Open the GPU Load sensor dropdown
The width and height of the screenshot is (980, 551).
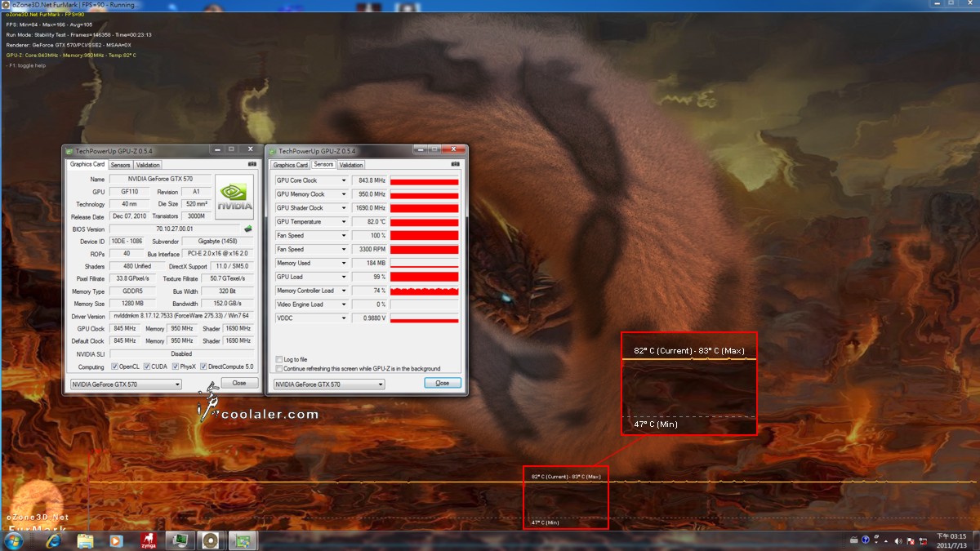343,277
